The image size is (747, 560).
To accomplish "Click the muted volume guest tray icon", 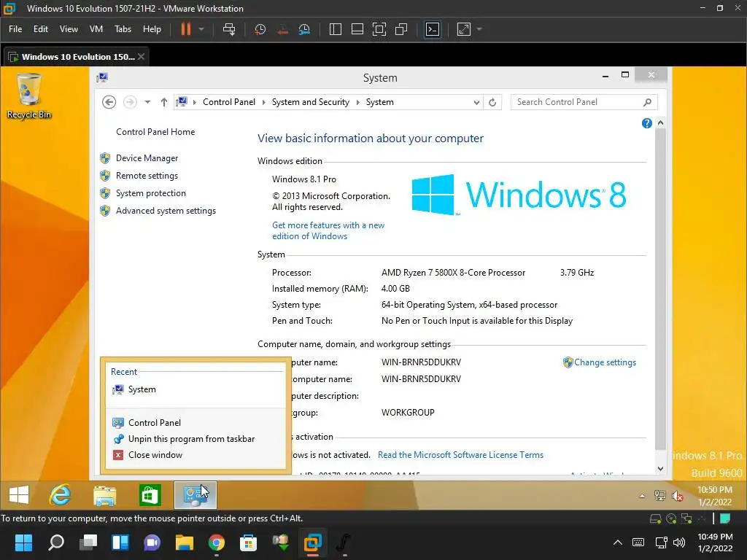I will tap(678, 496).
